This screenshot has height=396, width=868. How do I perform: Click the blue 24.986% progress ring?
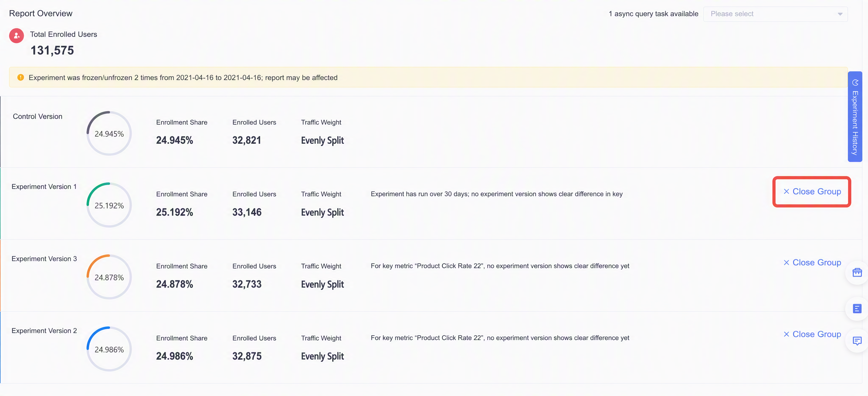coord(109,349)
